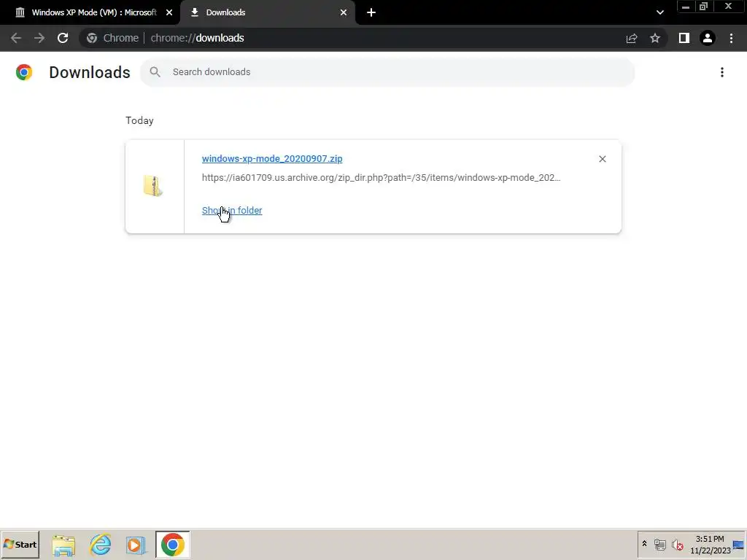Select the Downloads tab
Image resolution: width=747 pixels, height=560 pixels.
coord(268,12)
